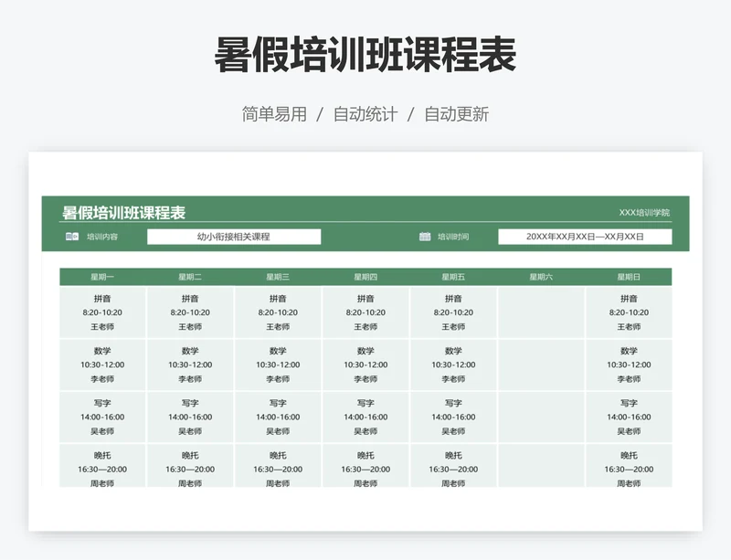This screenshot has height=560, width=731.
Task: Select the 数学 cell under 星期四
Action: pyautogui.click(x=365, y=365)
